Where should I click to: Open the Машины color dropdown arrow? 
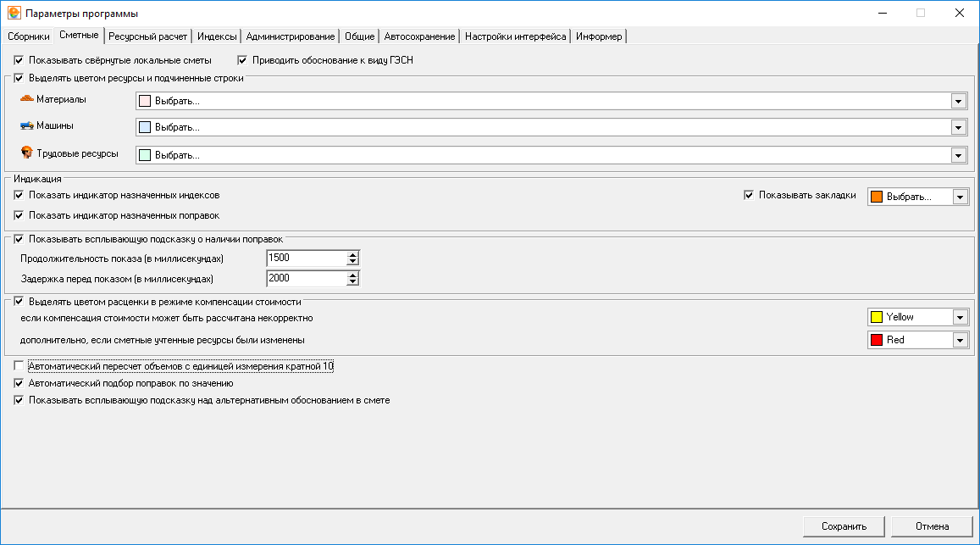[959, 127]
